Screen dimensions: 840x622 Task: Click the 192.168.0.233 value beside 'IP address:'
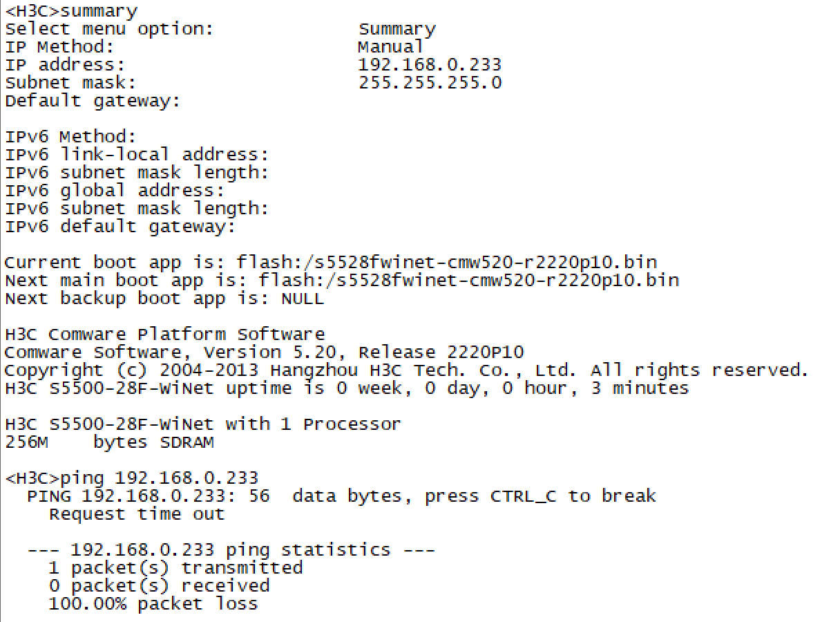(x=430, y=66)
